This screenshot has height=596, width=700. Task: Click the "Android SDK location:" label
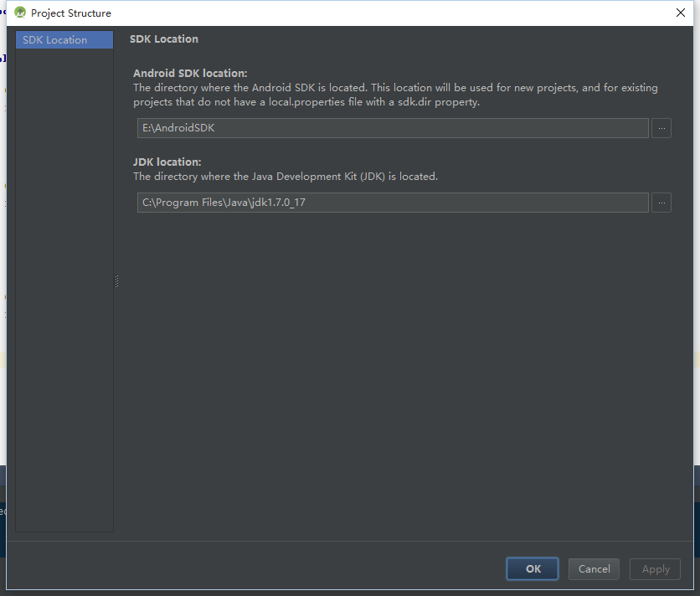click(x=190, y=74)
